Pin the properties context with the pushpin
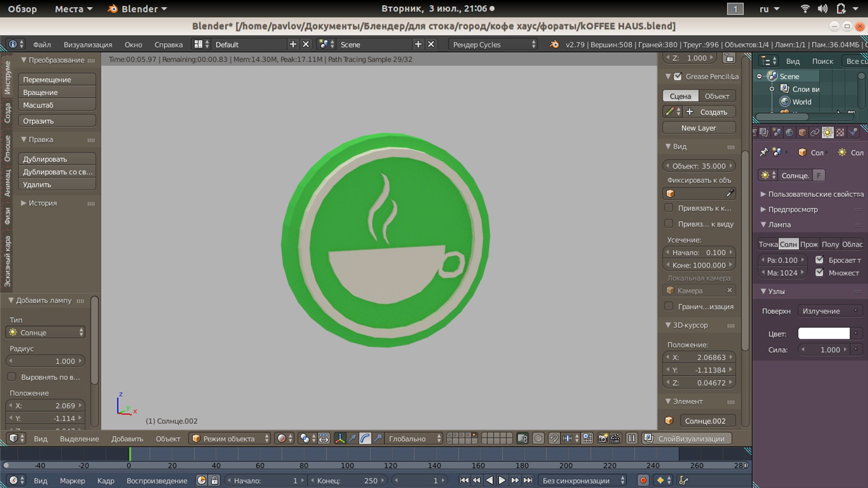 764,152
